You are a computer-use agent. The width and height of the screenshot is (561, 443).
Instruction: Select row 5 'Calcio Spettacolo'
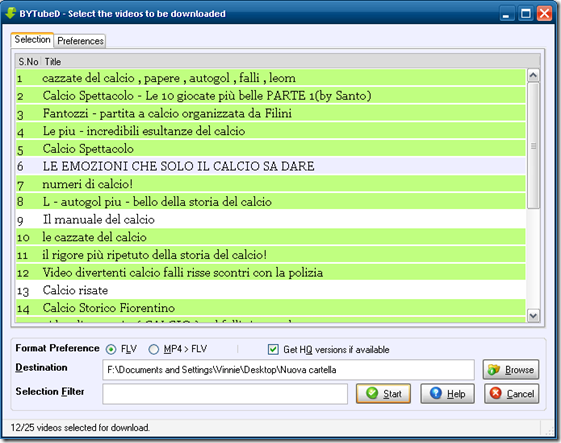point(270,149)
